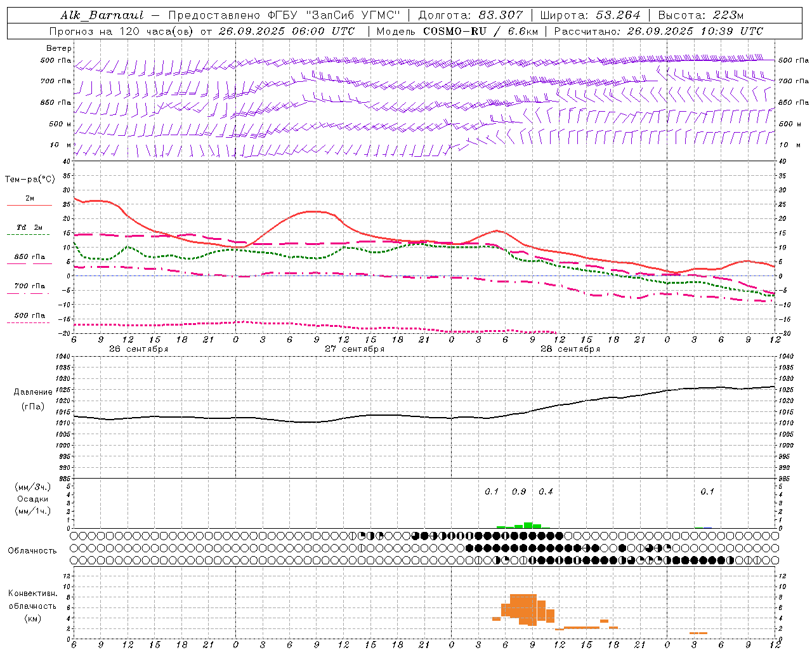Click the Ветер wind panel label
Image resolution: width=812 pixels, height=650 pixels.
(x=59, y=48)
